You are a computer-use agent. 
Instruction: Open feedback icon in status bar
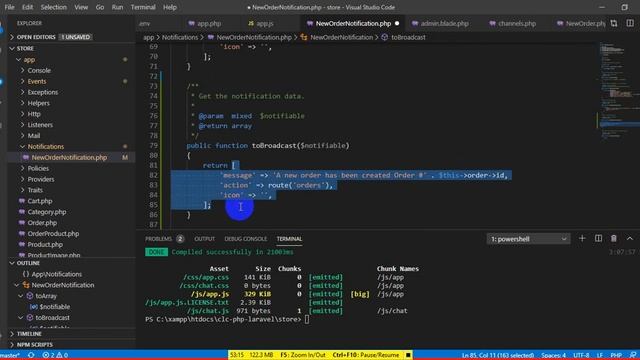click(632, 355)
